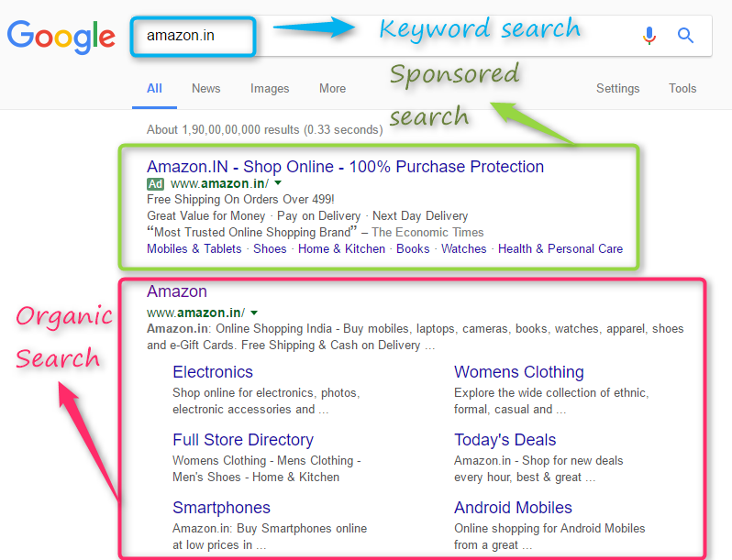Select the All results tab

(x=154, y=89)
